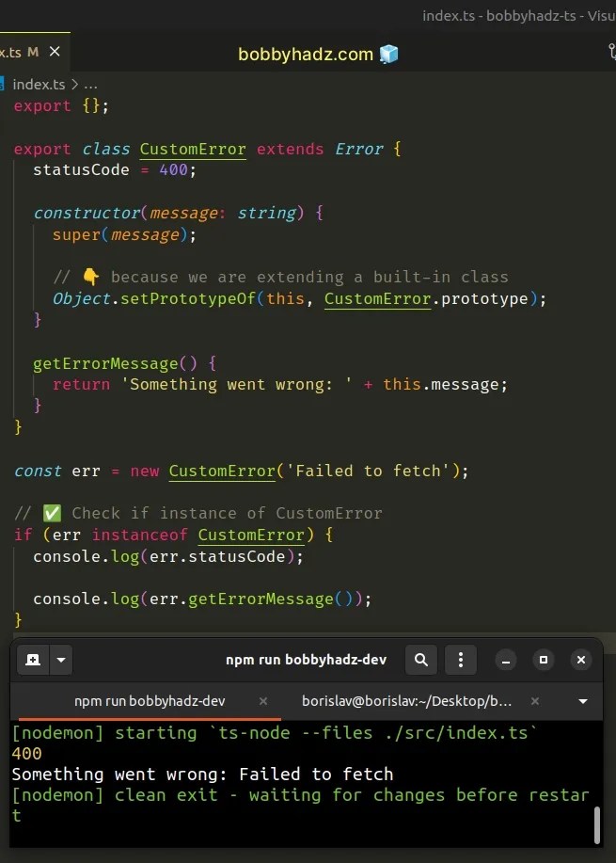Click the 'Failed to fetch' string literal

pos(369,471)
